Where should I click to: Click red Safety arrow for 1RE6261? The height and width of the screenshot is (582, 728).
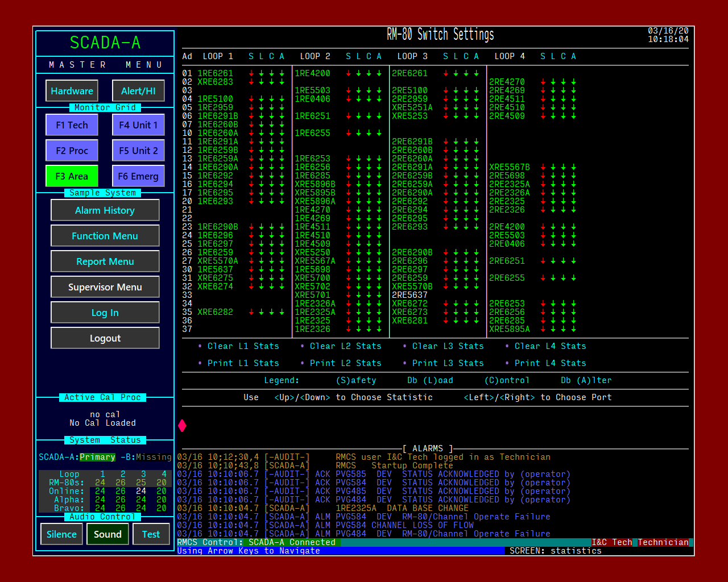tap(251, 73)
